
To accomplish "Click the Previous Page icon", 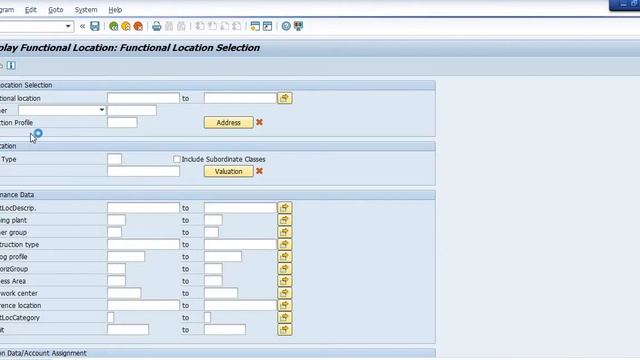I will (212, 27).
